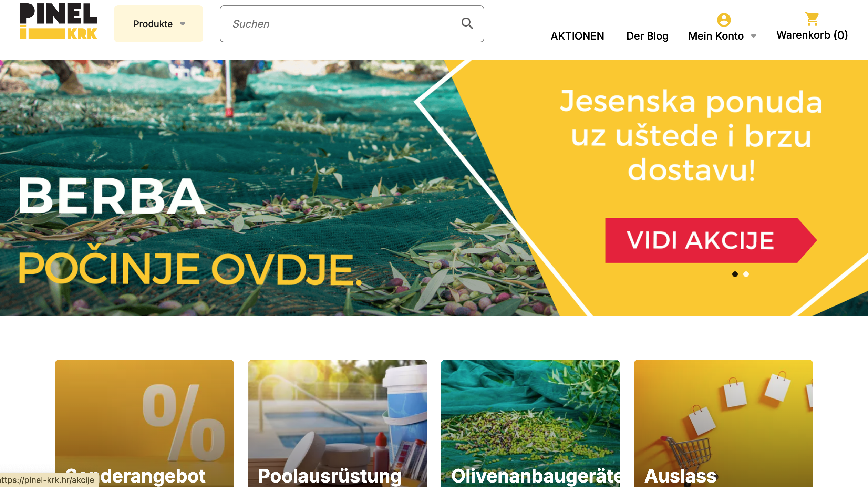This screenshot has width=868, height=487.
Task: Open Der Blog menu link
Action: click(x=647, y=36)
